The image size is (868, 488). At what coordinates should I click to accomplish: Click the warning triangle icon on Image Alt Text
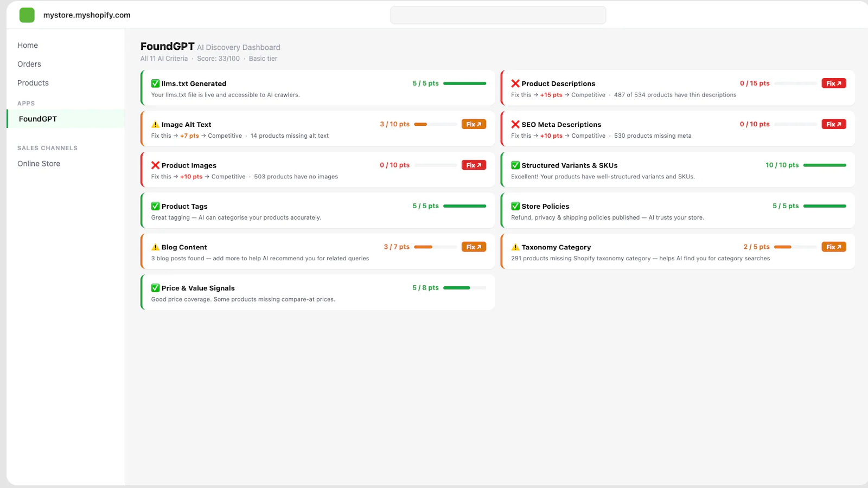click(155, 124)
